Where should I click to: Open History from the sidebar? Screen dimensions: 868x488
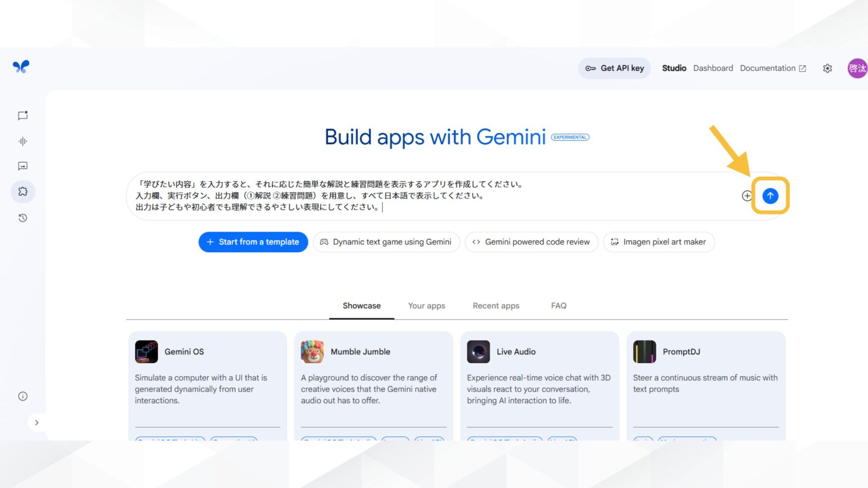click(x=23, y=218)
